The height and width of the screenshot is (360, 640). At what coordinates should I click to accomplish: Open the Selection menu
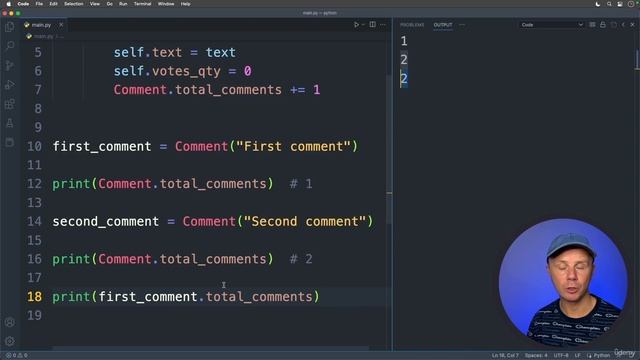pyautogui.click(x=74, y=4)
